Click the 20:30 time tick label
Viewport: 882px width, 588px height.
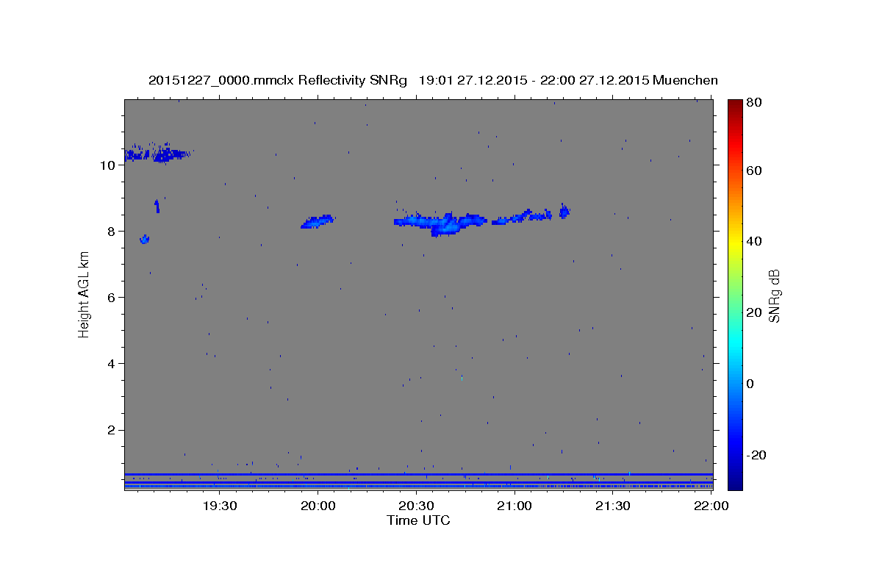417,506
